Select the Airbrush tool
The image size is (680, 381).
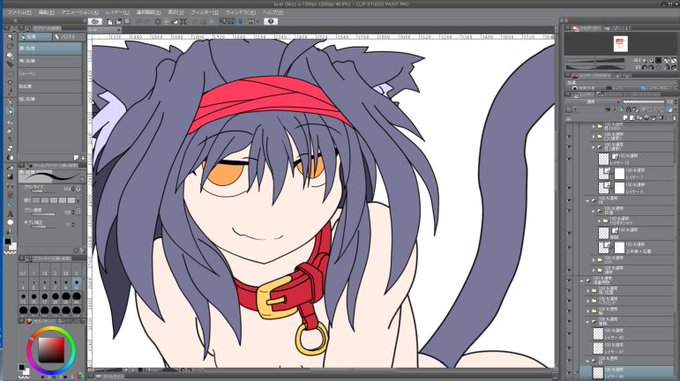pyautogui.click(x=10, y=130)
